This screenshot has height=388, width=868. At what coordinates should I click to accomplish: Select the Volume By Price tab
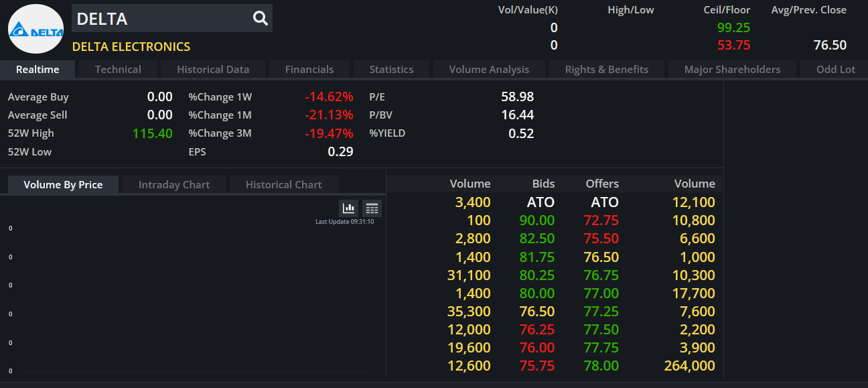63,184
